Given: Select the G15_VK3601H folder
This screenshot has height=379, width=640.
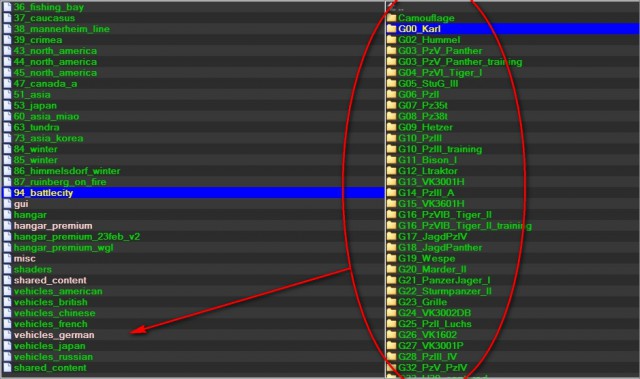Looking at the screenshot, I should [x=431, y=204].
